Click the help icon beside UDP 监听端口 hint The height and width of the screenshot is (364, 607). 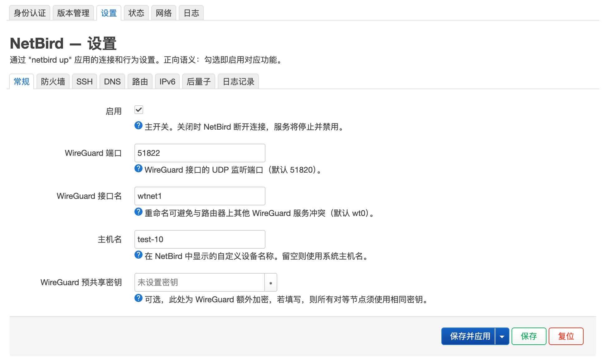138,168
